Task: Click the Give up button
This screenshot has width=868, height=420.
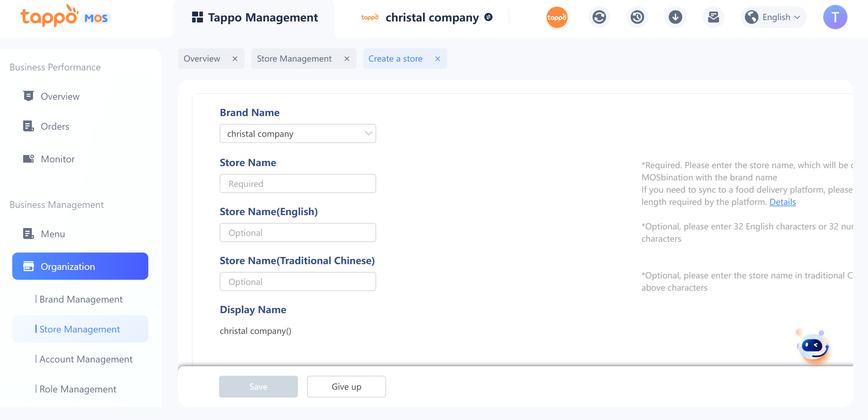Action: coord(346,387)
